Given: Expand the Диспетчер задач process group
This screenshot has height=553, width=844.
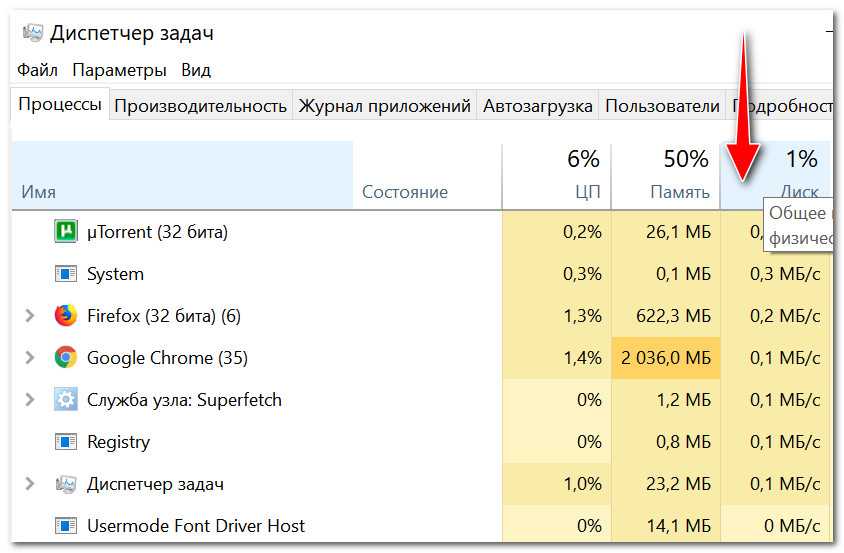Looking at the screenshot, I should coord(30,484).
